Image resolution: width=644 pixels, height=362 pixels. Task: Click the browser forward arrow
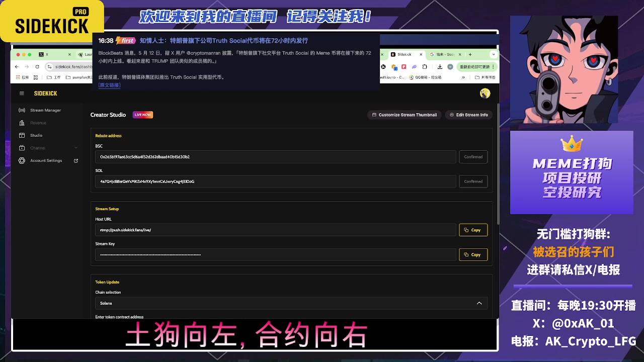coord(27,66)
